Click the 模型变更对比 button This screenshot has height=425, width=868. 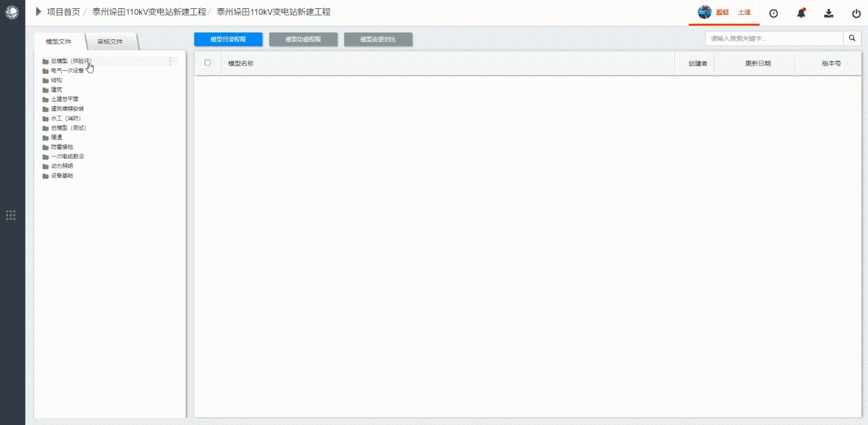(378, 40)
